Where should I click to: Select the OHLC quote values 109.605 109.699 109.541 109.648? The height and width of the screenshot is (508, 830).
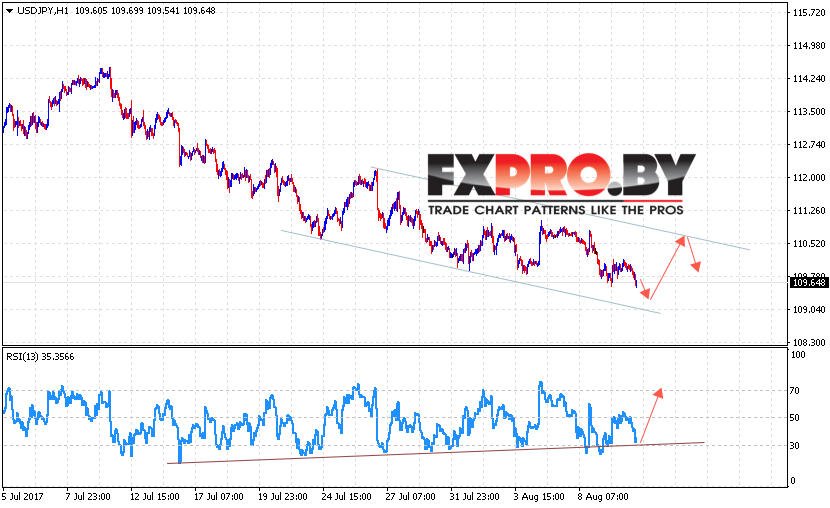(145, 11)
